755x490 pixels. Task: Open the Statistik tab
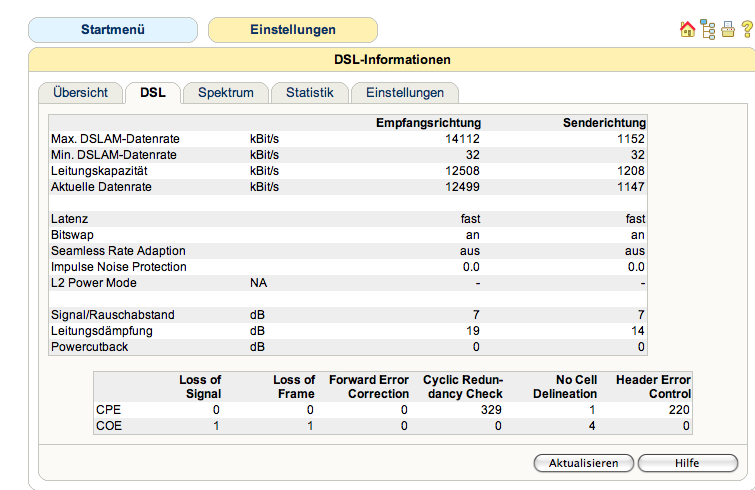click(x=310, y=92)
